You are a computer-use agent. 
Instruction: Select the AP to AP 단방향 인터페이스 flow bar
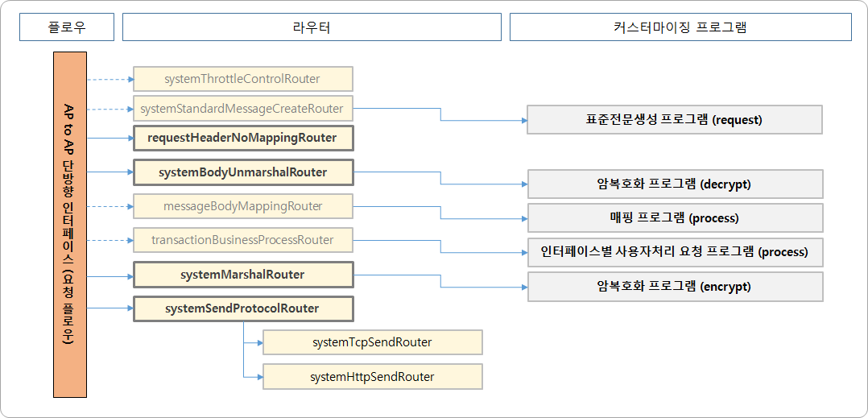tap(70, 224)
